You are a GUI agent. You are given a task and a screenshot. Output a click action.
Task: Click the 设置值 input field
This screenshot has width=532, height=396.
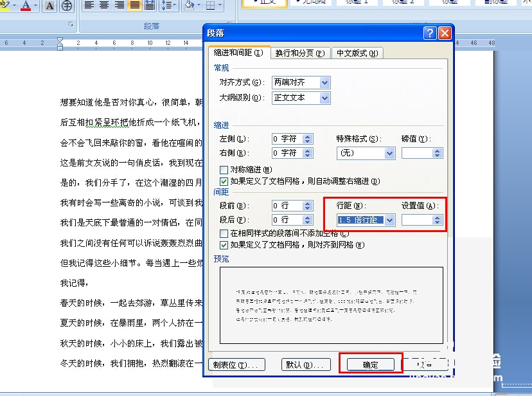tap(417, 221)
